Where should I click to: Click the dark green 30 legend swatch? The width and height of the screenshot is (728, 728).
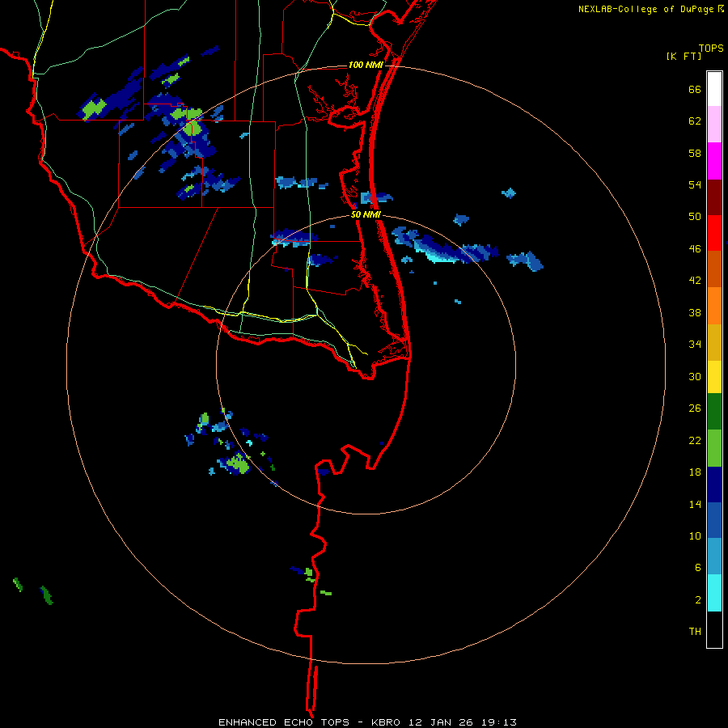click(x=714, y=412)
